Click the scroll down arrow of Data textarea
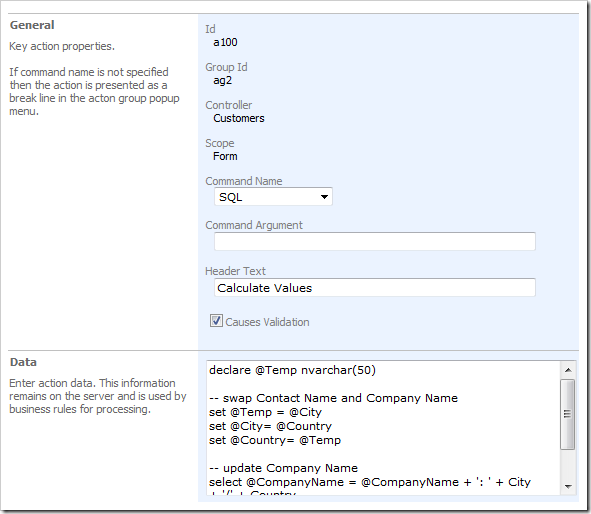Screen dimensions: 591x514 (x=568, y=486)
